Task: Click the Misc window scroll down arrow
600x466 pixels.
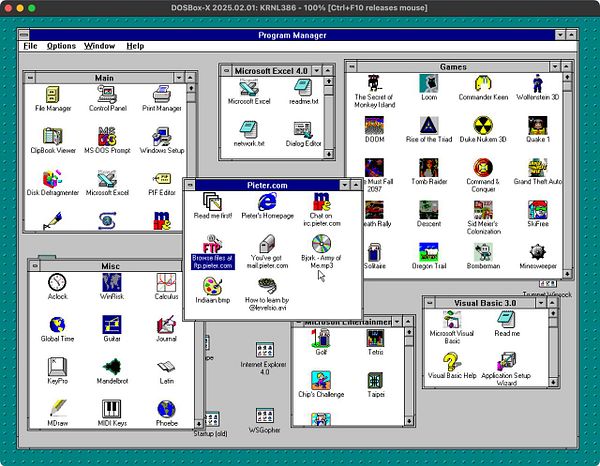Action: click(199, 424)
